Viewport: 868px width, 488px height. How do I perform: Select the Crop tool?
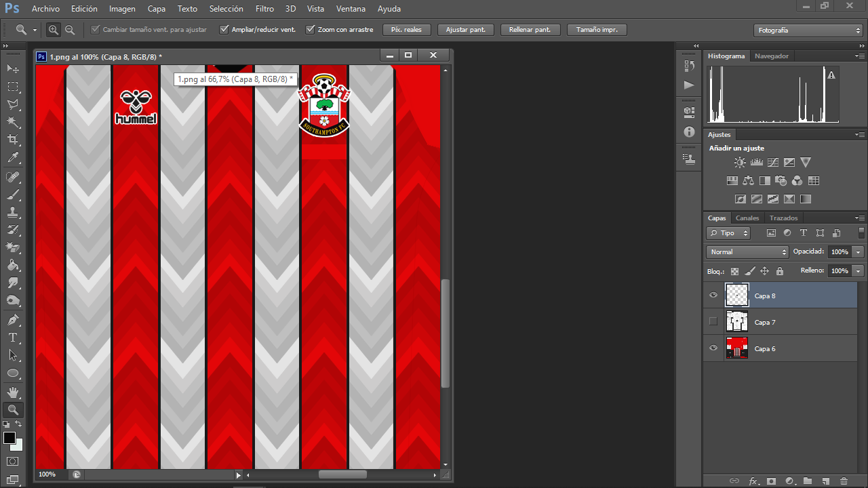point(13,140)
